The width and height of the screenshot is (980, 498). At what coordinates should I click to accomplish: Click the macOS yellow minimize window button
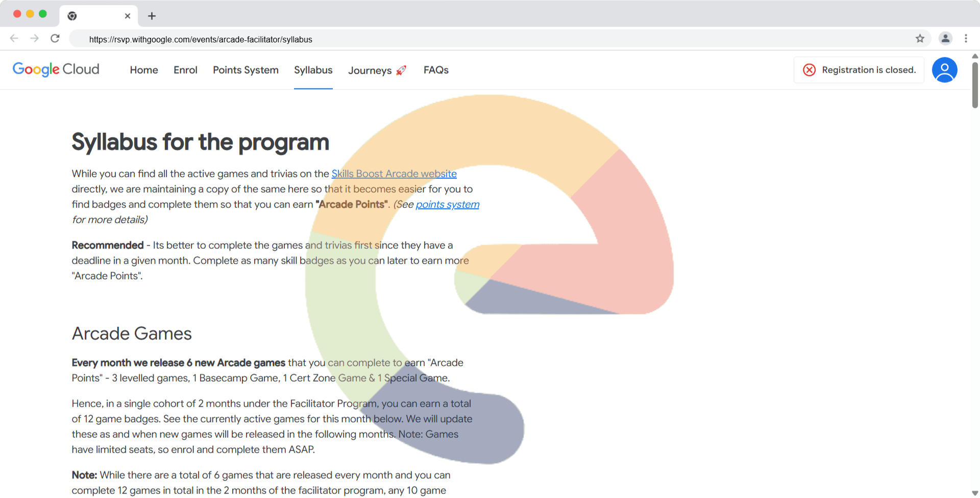tap(30, 14)
